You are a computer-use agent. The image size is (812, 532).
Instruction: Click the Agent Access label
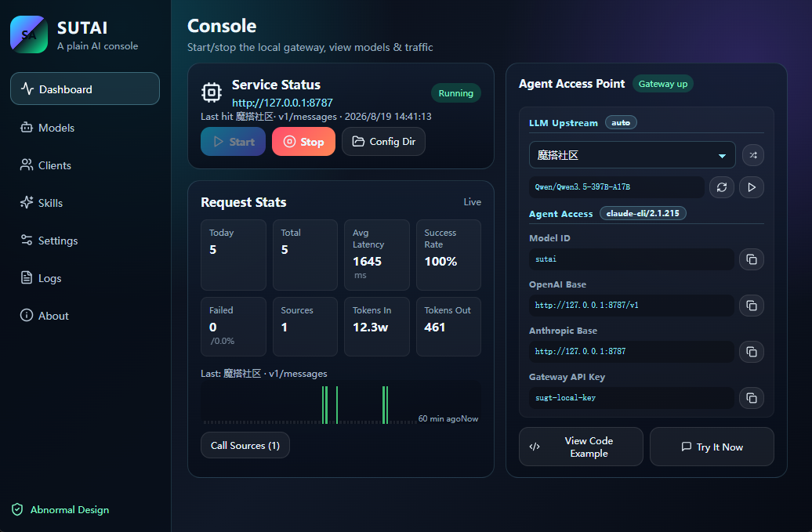click(561, 214)
